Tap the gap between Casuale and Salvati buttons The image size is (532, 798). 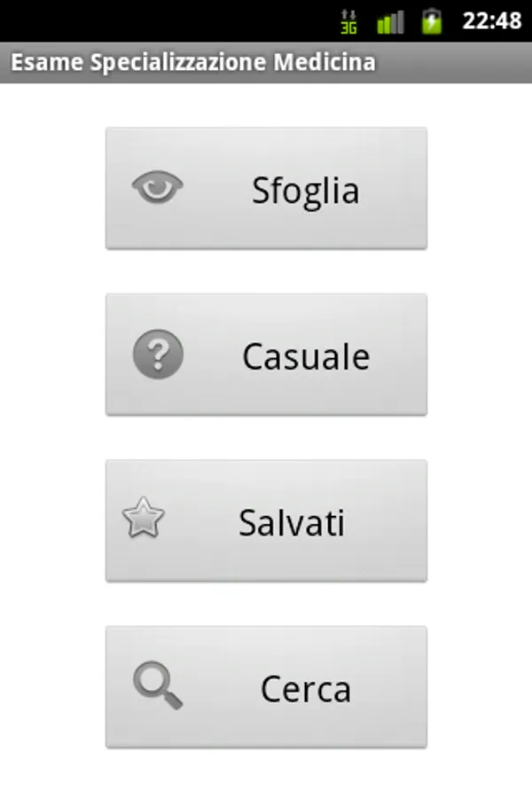tap(266, 437)
